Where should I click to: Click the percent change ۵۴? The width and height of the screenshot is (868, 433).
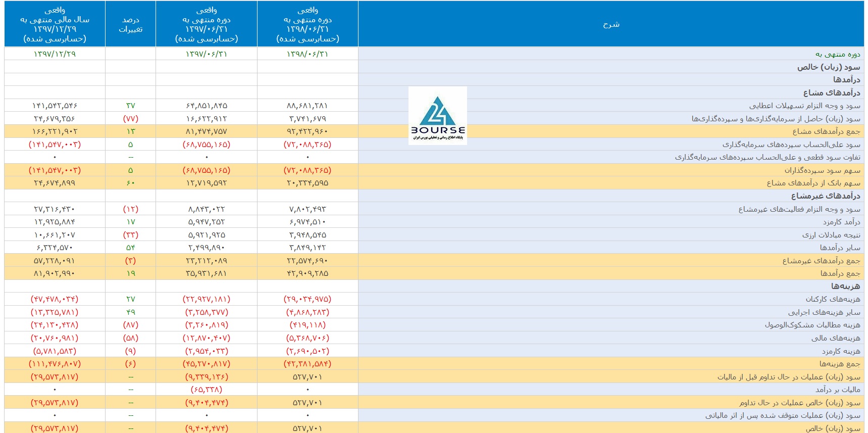(130, 248)
